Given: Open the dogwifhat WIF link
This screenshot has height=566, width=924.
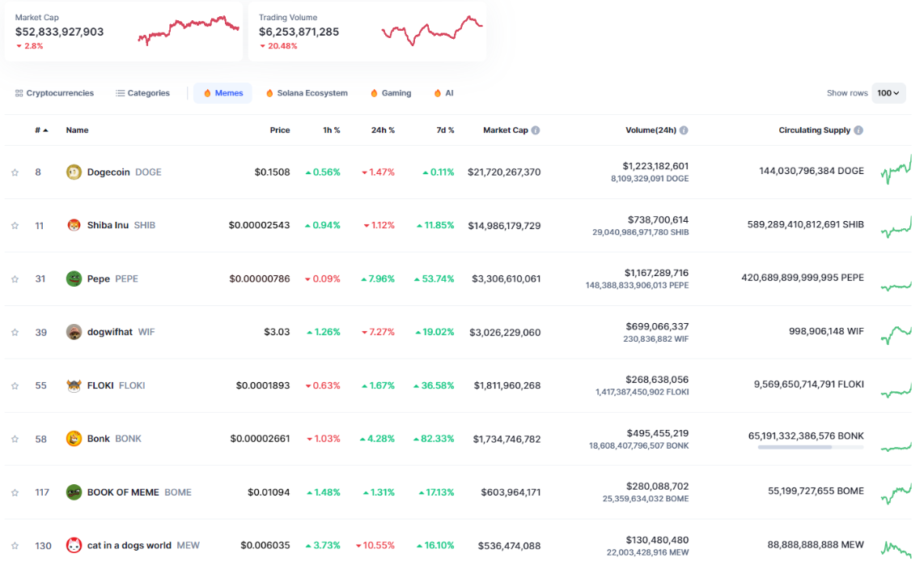Looking at the screenshot, I should click(121, 332).
